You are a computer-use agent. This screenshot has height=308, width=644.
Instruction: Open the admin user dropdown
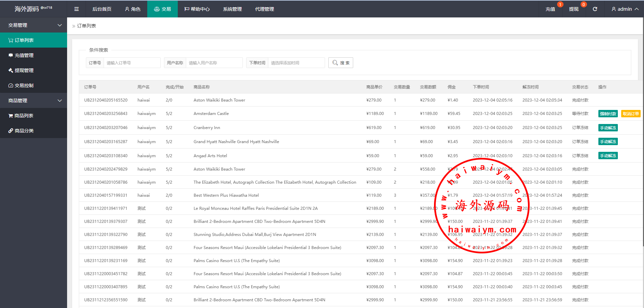pos(625,9)
